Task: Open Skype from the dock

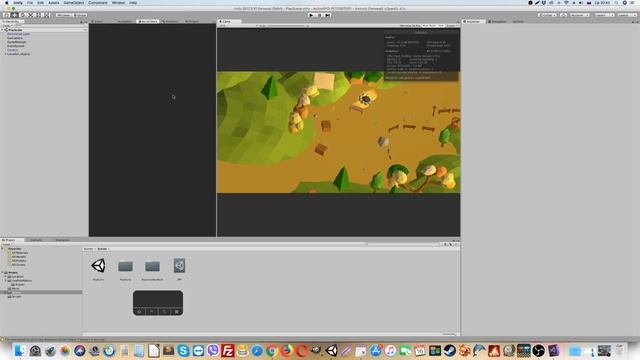Action: [183, 350]
